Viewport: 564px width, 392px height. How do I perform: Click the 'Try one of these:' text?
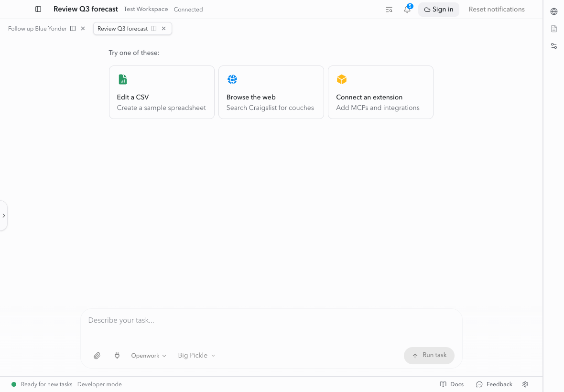pyautogui.click(x=134, y=53)
